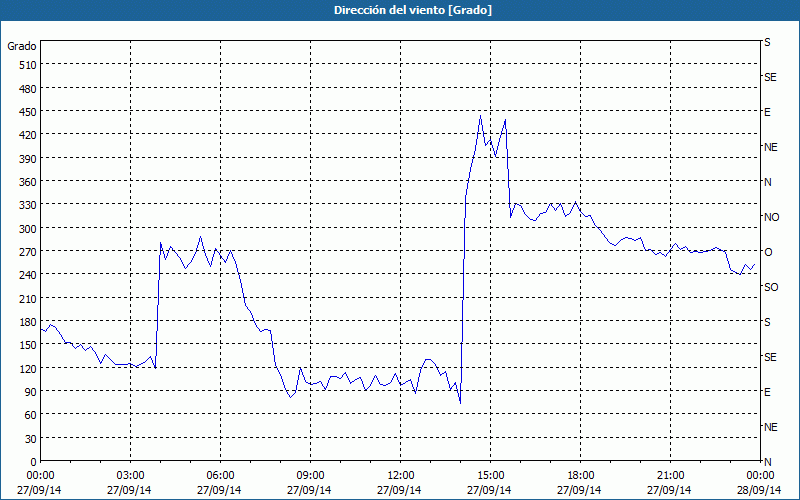The height and width of the screenshot is (500, 800).
Task: Select the 480 value on the left axis
Action: tap(28, 89)
